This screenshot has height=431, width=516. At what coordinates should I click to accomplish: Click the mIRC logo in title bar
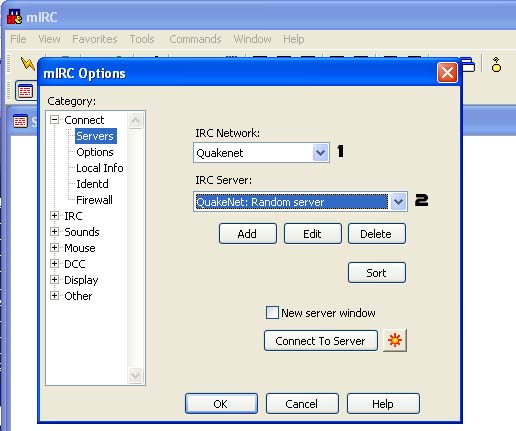click(x=15, y=17)
